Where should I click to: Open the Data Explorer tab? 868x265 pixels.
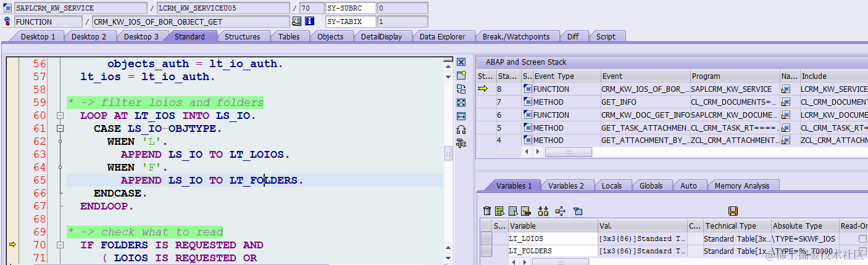(442, 37)
